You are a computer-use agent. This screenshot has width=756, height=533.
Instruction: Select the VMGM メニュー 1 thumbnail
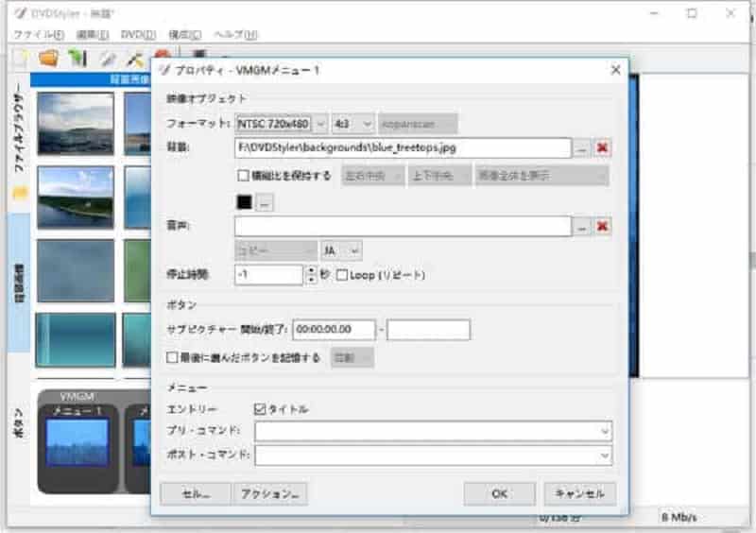[77, 442]
